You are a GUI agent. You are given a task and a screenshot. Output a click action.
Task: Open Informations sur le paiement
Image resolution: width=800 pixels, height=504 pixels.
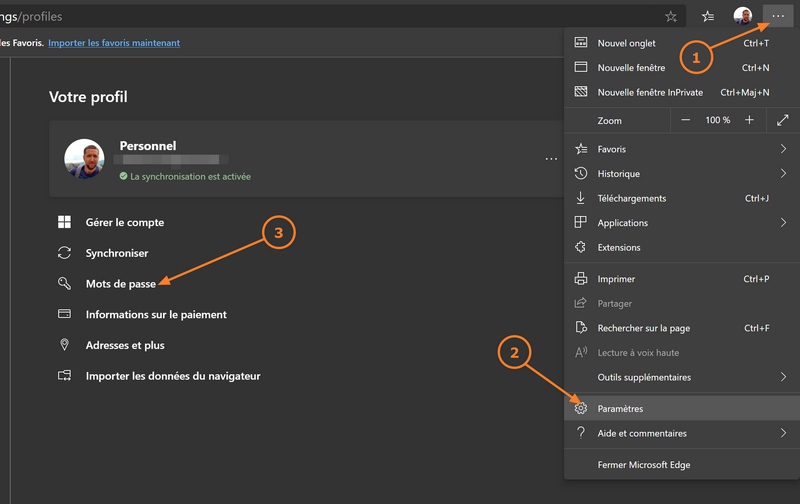tap(156, 314)
